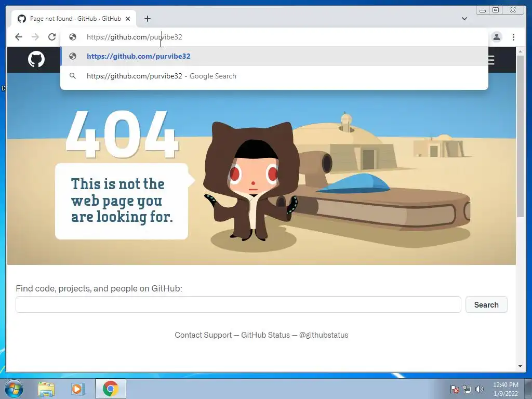Viewport: 532px width, 399px height.
Task: Click 'This is not the web page' text
Action: 122,200
